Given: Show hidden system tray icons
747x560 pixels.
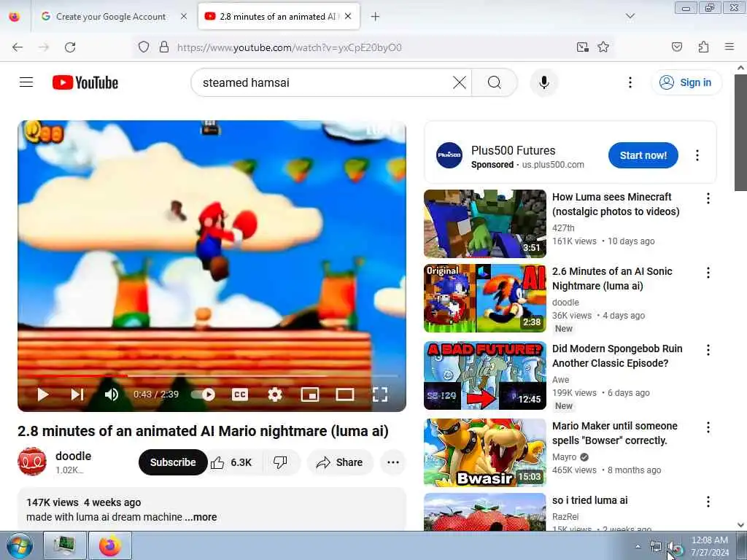Looking at the screenshot, I should 638,546.
